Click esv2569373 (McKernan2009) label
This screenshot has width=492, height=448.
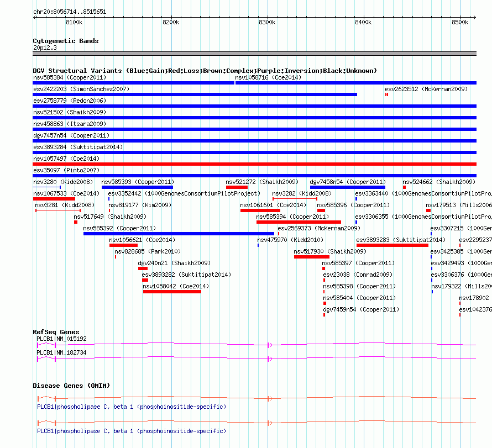pos(319,228)
